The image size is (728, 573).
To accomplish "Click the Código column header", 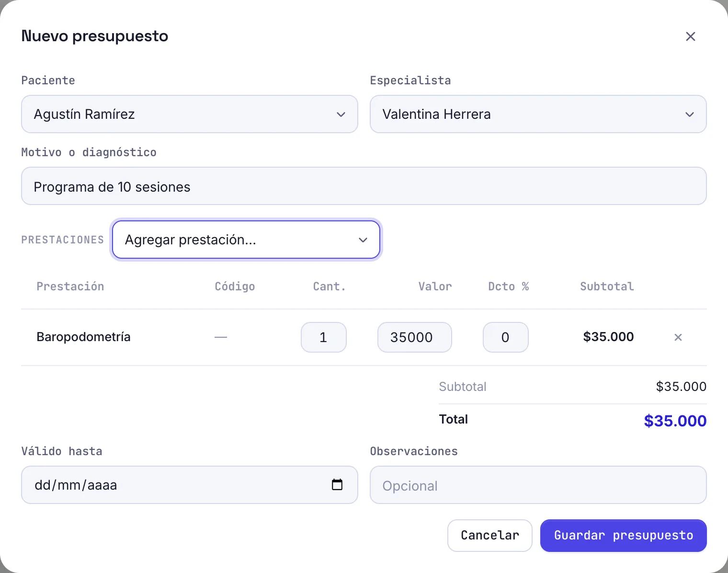I will (235, 286).
